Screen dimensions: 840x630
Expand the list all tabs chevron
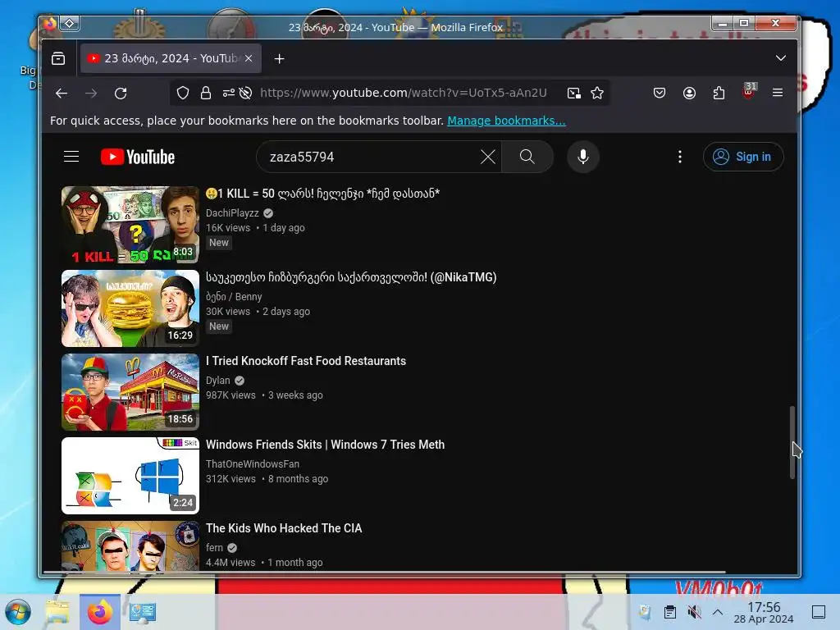pos(781,58)
